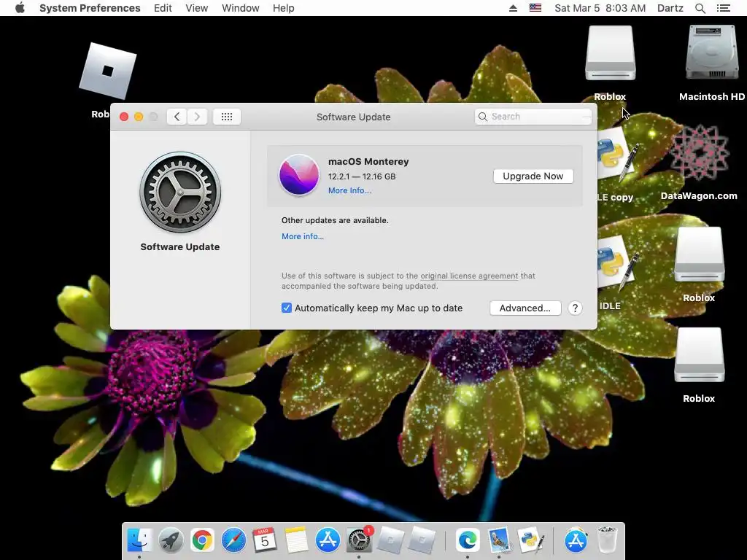
Task: Open the US flag input source menu
Action: 535,8
